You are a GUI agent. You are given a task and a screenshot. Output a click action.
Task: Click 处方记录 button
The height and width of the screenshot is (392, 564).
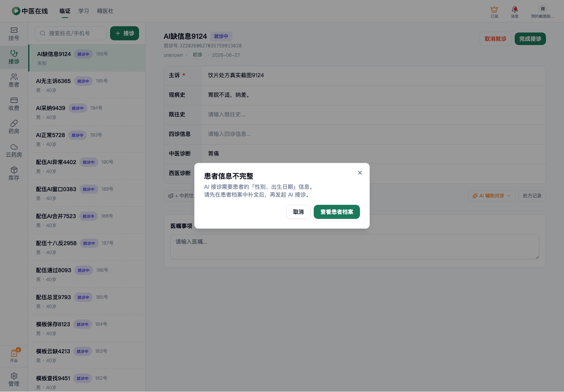[532, 196]
